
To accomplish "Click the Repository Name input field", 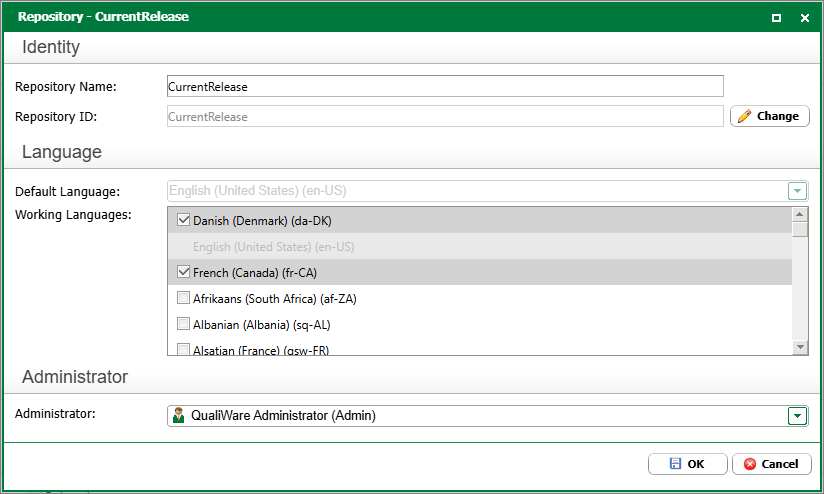I will [445, 86].
